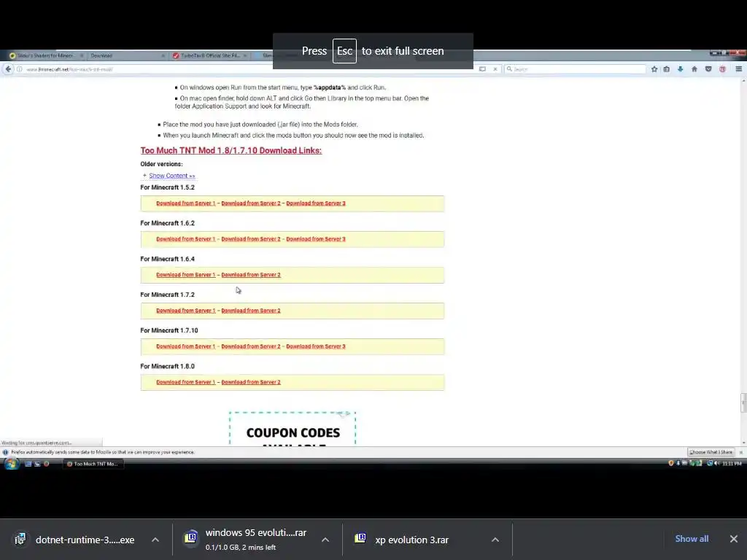Go back with Firefox back arrow
The width and height of the screenshot is (747, 560).
[8, 69]
